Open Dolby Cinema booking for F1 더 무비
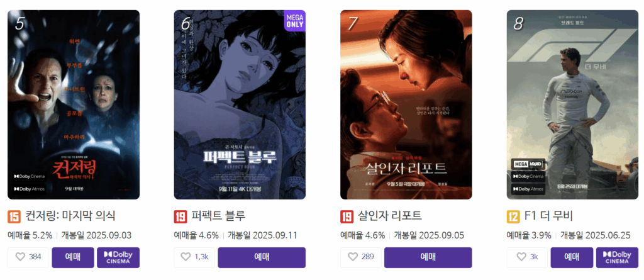This screenshot has width=644, height=280. (618, 257)
